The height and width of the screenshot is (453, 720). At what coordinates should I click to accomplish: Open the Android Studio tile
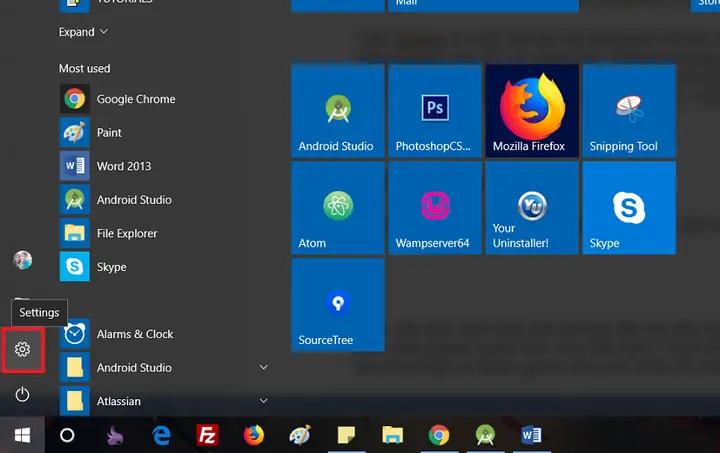(x=338, y=111)
